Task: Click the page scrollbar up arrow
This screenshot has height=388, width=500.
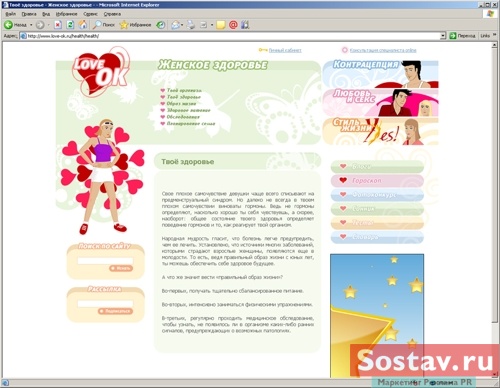Action: tap(495, 45)
